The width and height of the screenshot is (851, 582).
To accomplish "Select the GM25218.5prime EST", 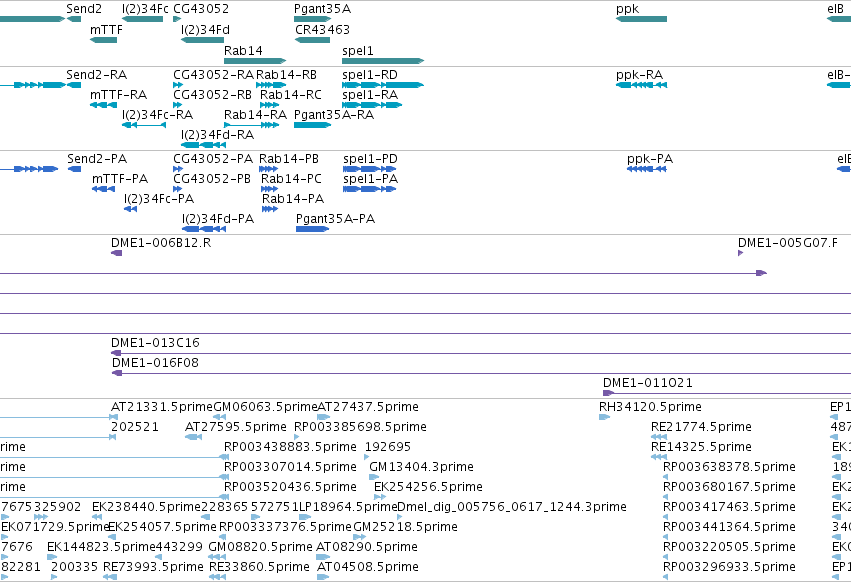I will click(359, 537).
